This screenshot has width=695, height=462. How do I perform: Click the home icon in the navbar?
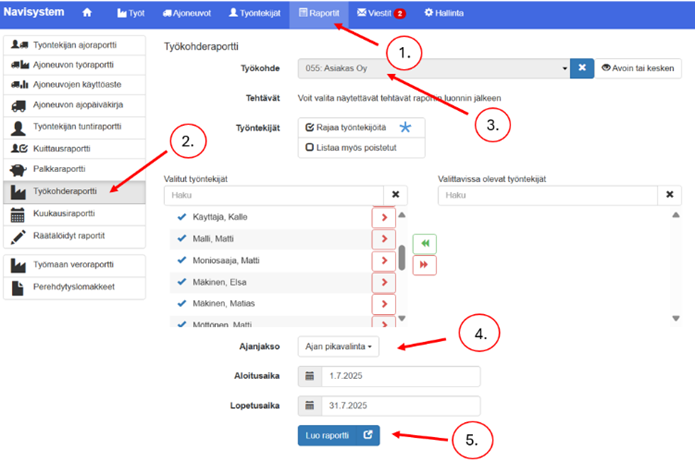87,13
